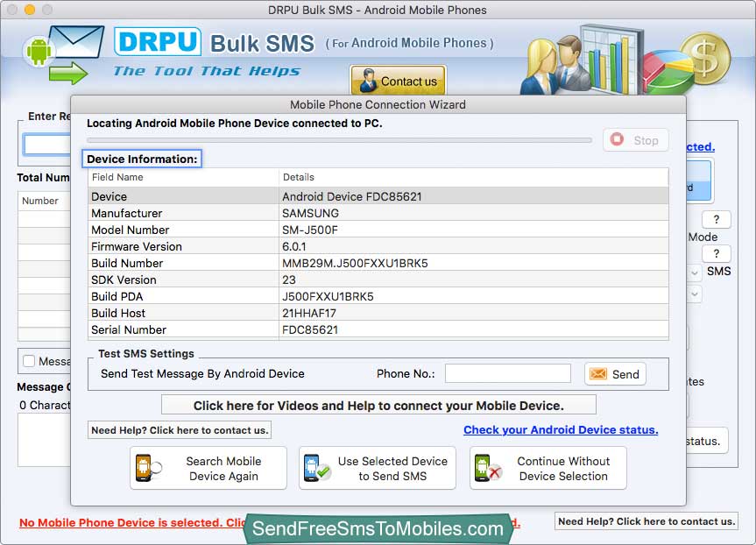Click the phone magnifier search icon

point(147,468)
